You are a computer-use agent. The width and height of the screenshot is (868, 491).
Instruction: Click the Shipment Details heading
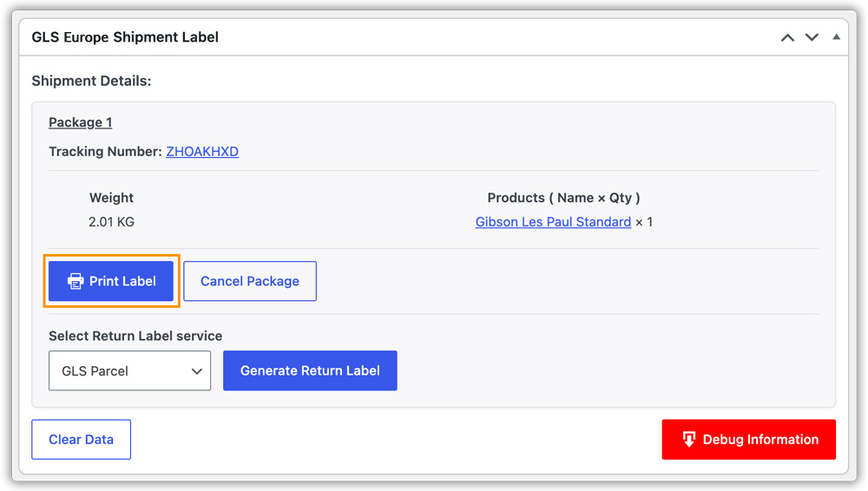click(91, 81)
